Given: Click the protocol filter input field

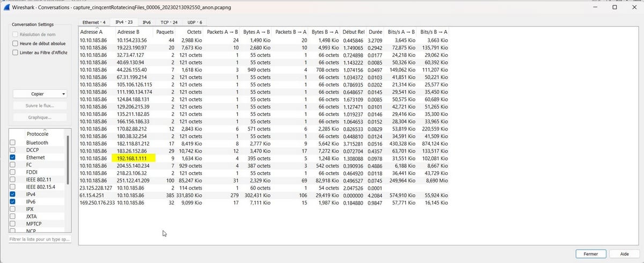Looking at the screenshot, I should coord(40,239).
